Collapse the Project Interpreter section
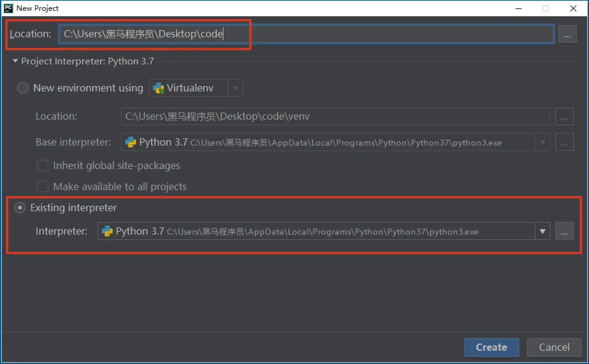589x364 pixels. point(15,61)
